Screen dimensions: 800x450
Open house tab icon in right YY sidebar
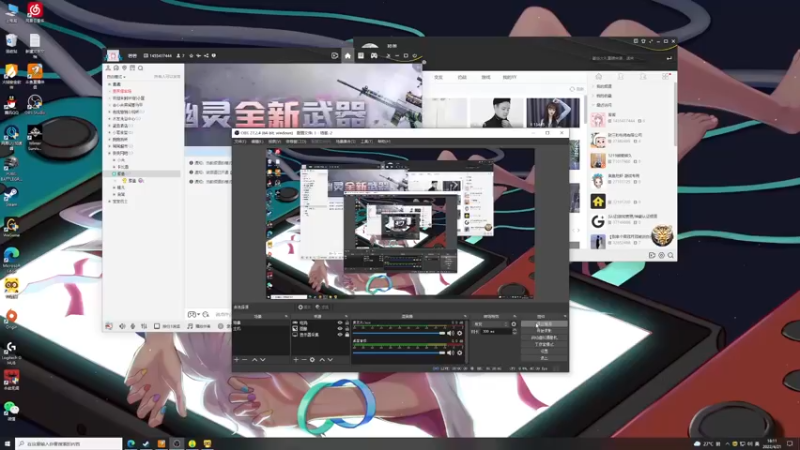(598, 77)
